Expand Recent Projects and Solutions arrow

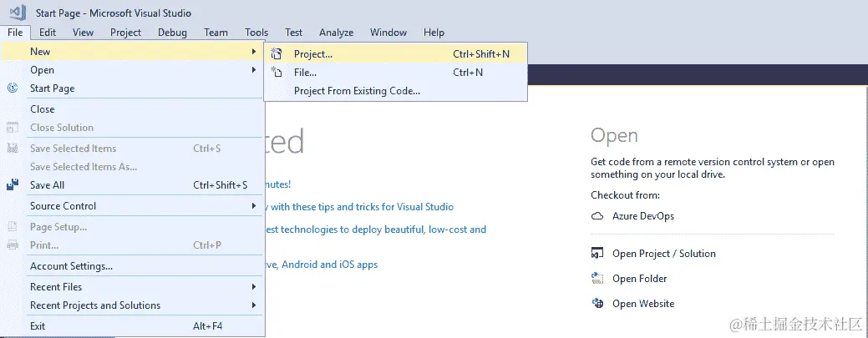253,305
